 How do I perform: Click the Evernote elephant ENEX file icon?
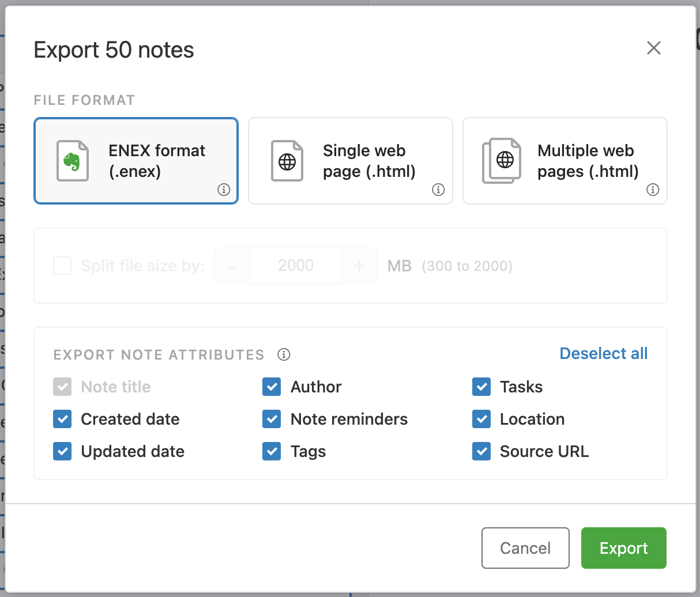tap(73, 161)
